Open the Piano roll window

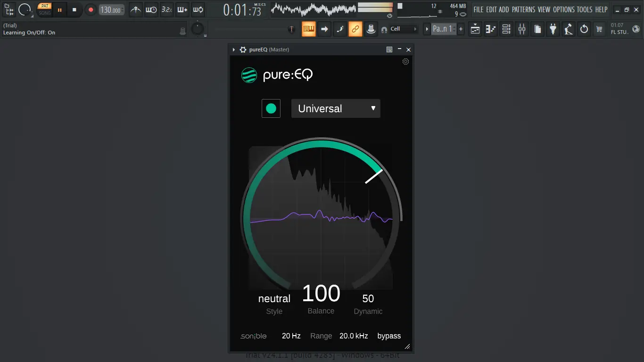491,29
